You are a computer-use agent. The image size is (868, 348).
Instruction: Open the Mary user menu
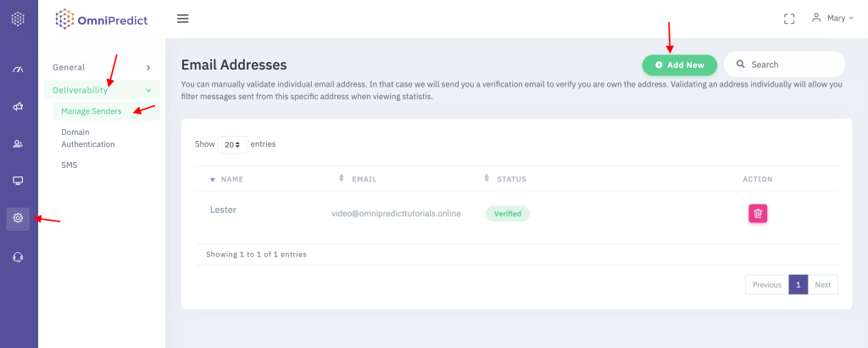tap(832, 18)
